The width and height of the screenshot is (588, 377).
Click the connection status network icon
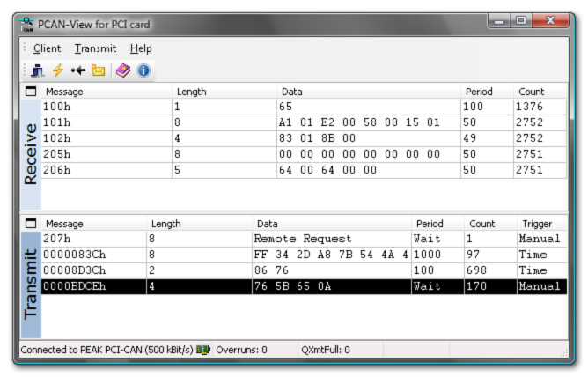(x=202, y=350)
